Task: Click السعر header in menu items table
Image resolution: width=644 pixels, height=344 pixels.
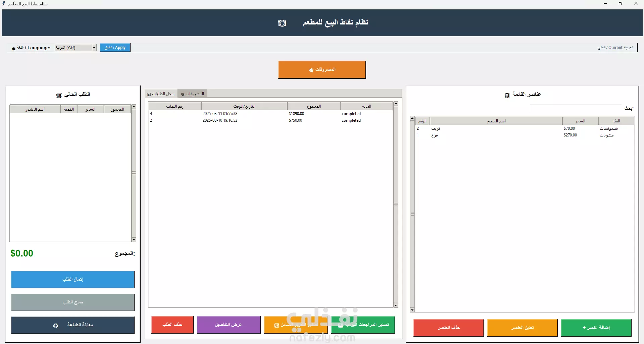Action: [x=580, y=121]
